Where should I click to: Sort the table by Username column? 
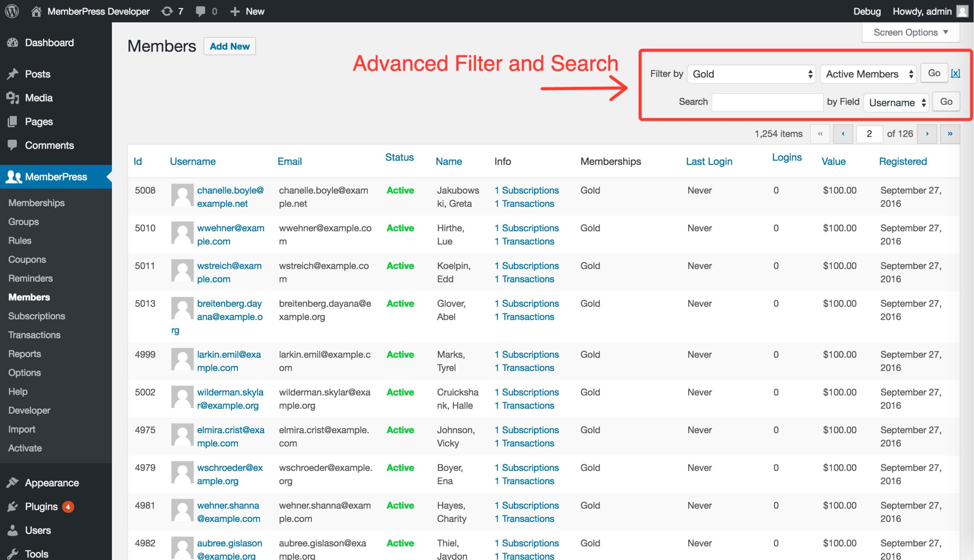193,161
